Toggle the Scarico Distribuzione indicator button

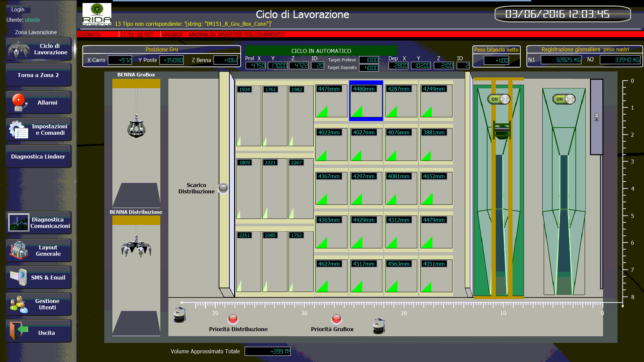[223, 188]
